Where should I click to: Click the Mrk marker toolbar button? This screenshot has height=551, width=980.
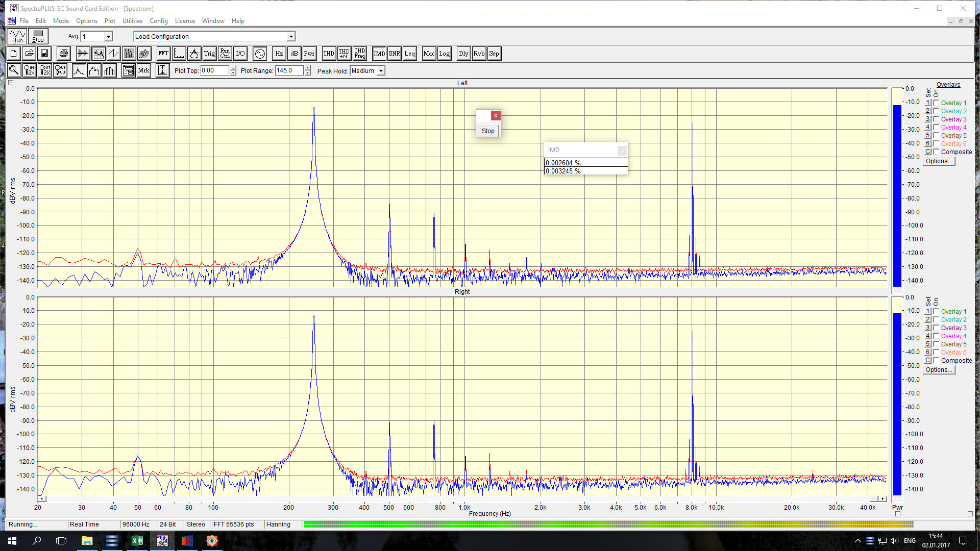[x=144, y=70]
